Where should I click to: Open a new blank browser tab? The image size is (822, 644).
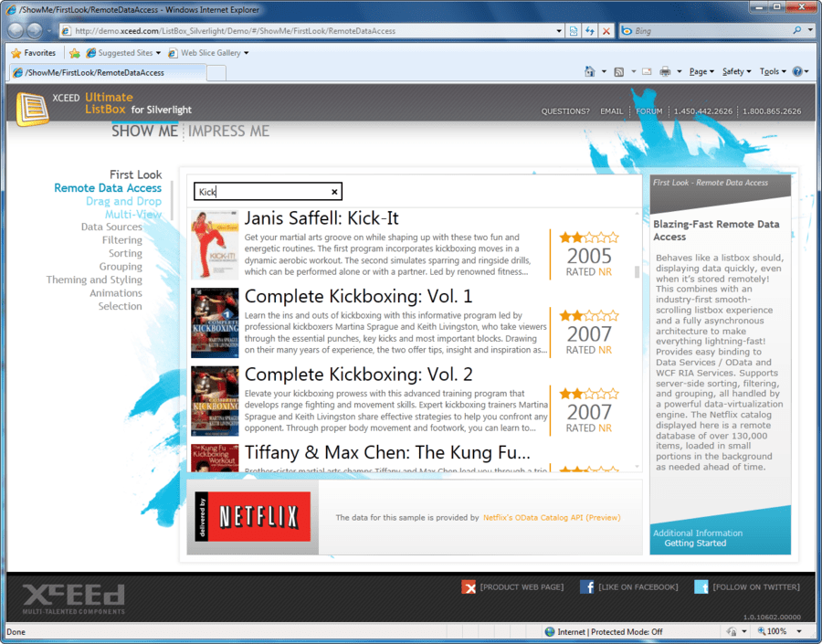[216, 73]
